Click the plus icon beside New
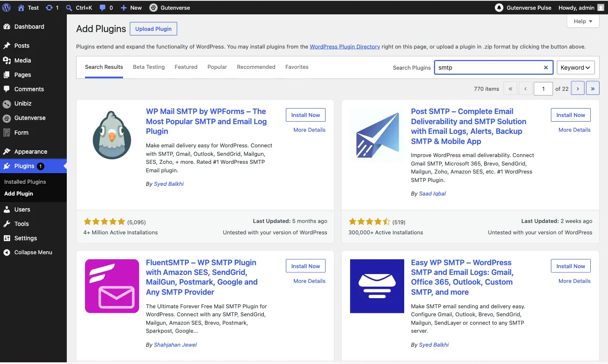Viewport: 608px width, 364px height. [x=123, y=8]
